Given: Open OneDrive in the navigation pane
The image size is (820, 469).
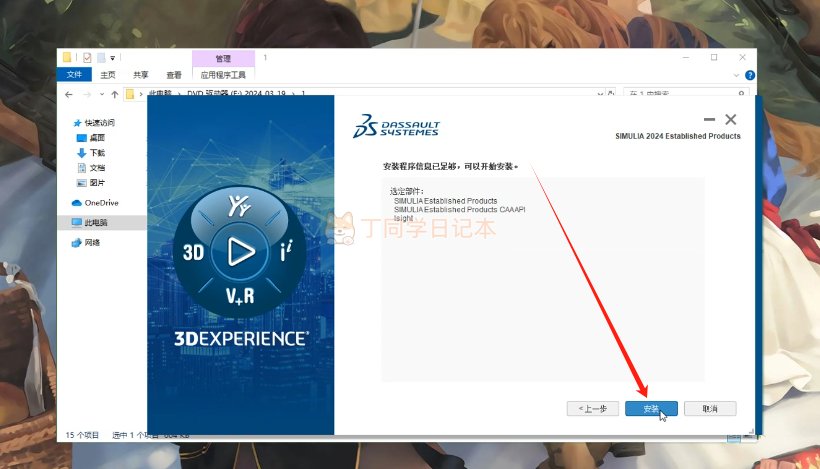Looking at the screenshot, I should click(101, 202).
